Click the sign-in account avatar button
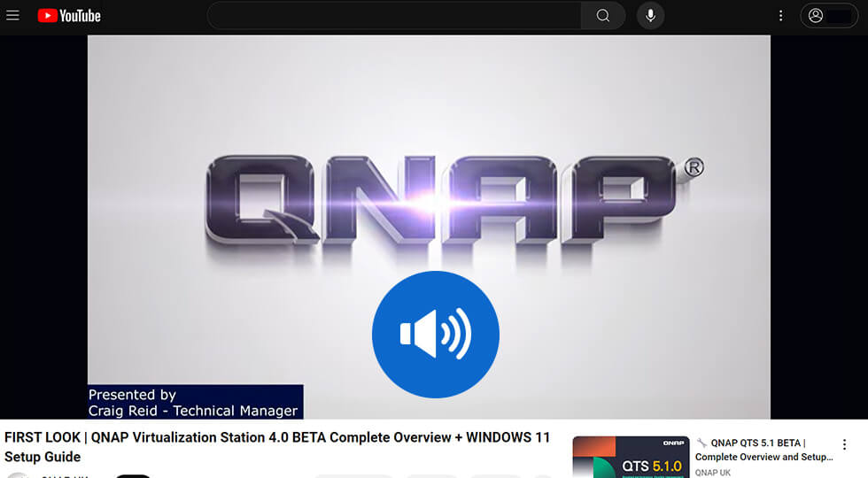This screenshot has height=478, width=868. click(829, 15)
